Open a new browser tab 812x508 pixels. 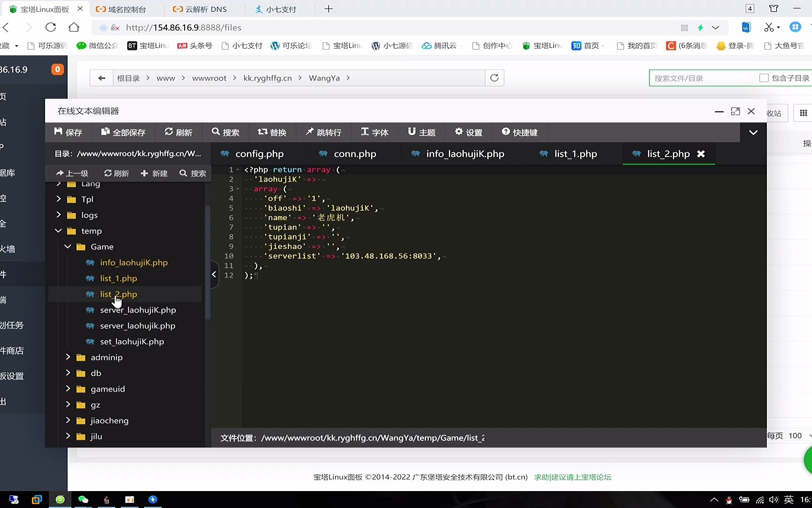(x=328, y=9)
